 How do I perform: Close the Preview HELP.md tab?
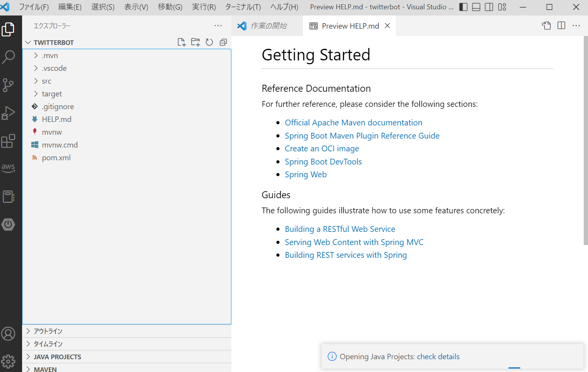click(387, 26)
